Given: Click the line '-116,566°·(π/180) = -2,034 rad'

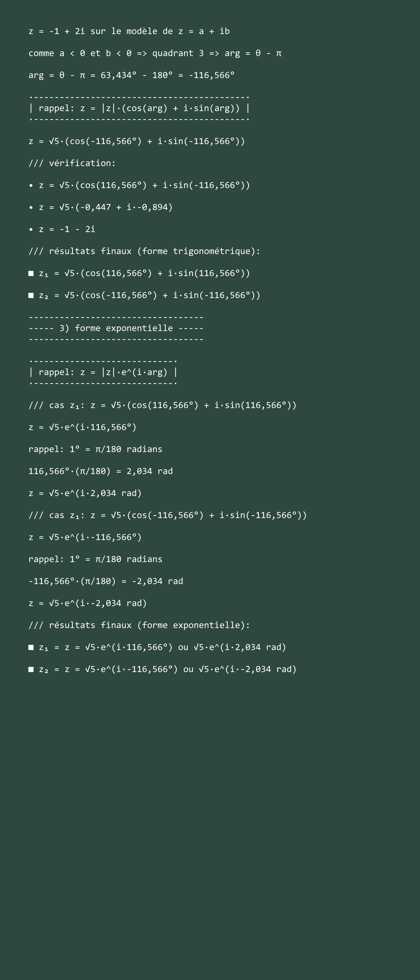Looking at the screenshot, I should [x=106, y=581].
